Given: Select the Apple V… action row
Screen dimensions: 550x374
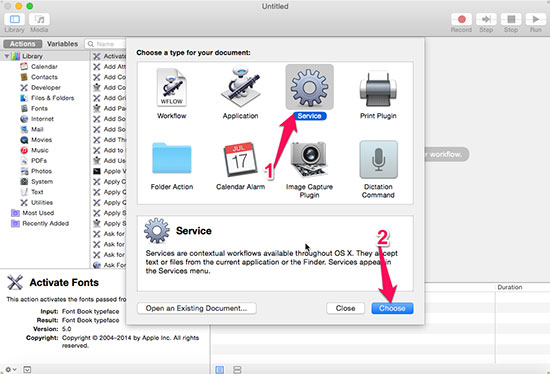Looking at the screenshot, I should (109, 171).
